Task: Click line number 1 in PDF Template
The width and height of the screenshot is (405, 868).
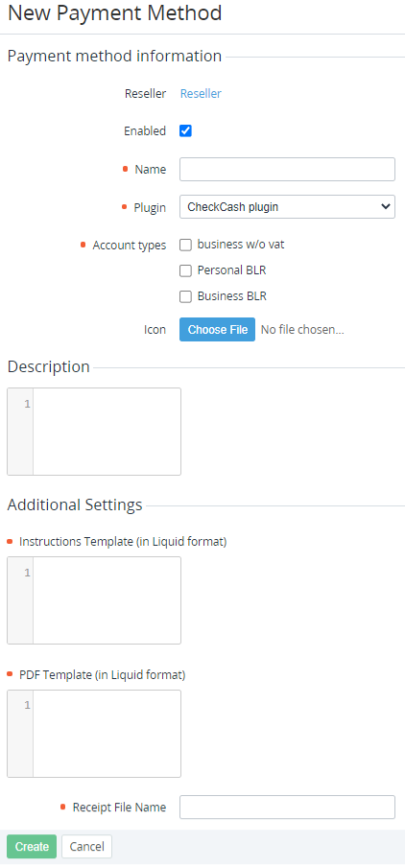Action: coord(27,706)
